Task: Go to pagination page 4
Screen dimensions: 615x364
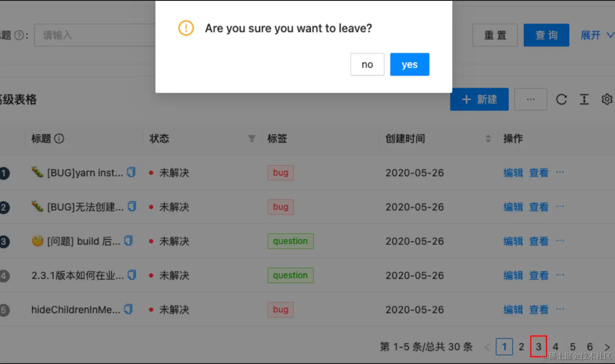Action: (x=556, y=347)
